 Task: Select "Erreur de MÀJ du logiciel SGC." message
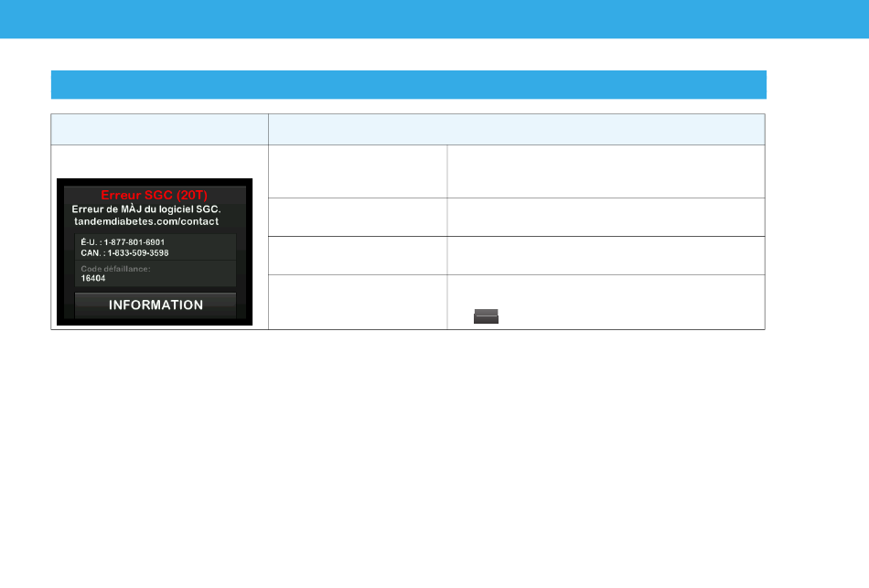146,209
